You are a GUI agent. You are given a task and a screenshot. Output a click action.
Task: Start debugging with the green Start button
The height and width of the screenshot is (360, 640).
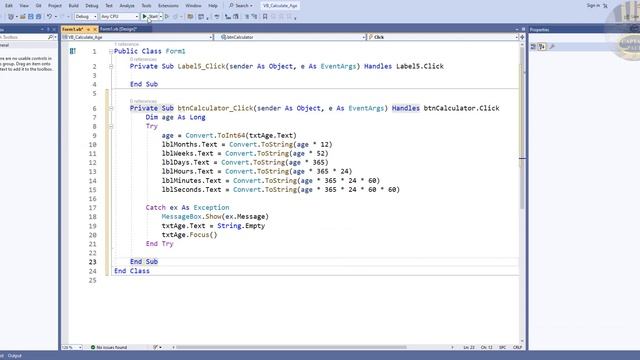(150, 17)
